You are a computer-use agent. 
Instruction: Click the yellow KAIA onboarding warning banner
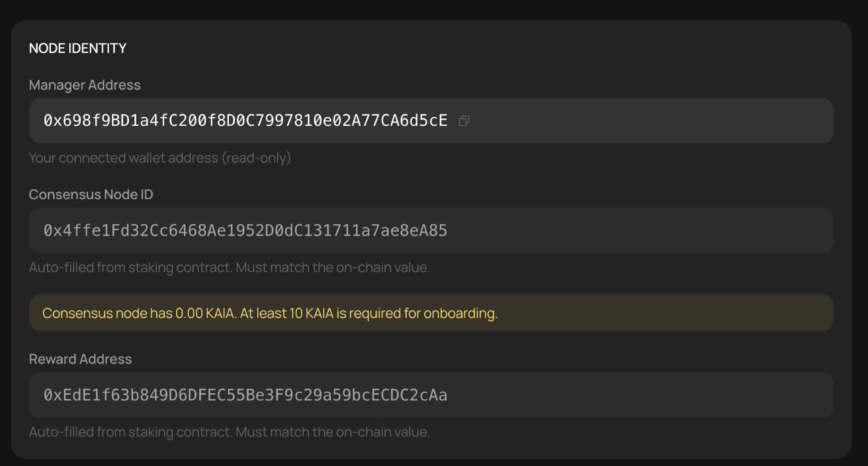pos(651,313)
